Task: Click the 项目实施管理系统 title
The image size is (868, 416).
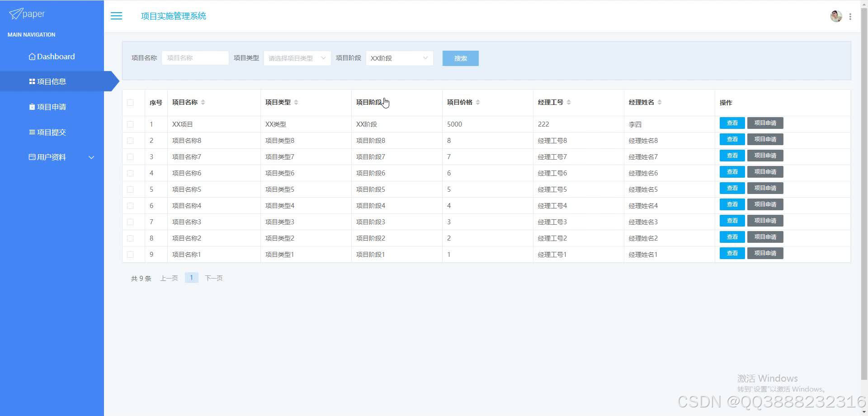Action: click(174, 16)
